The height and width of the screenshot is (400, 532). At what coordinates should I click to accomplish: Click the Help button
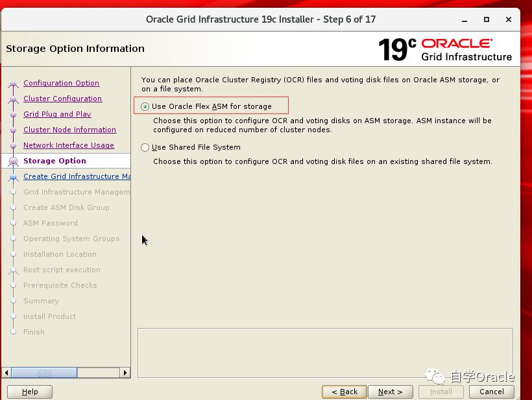coord(30,392)
